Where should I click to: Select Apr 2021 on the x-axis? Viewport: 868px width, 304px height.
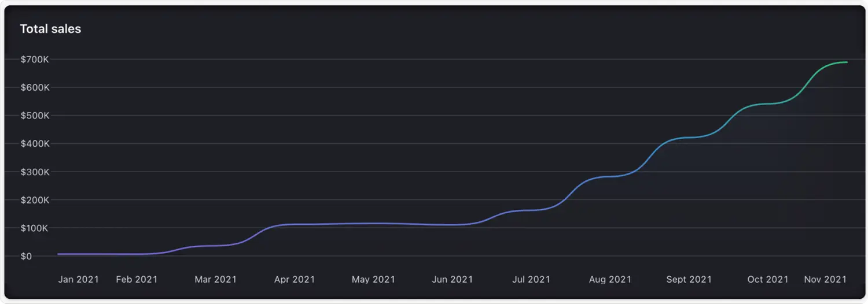295,279
